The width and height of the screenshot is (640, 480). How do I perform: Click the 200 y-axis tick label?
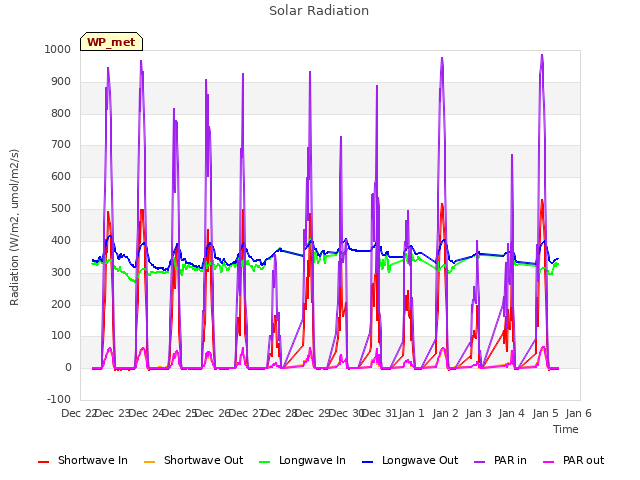tap(61, 304)
